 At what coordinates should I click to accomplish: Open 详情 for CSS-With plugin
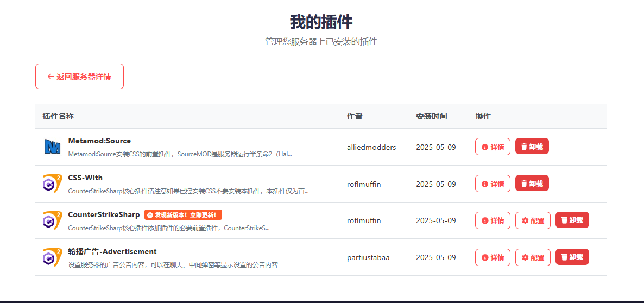493,184
